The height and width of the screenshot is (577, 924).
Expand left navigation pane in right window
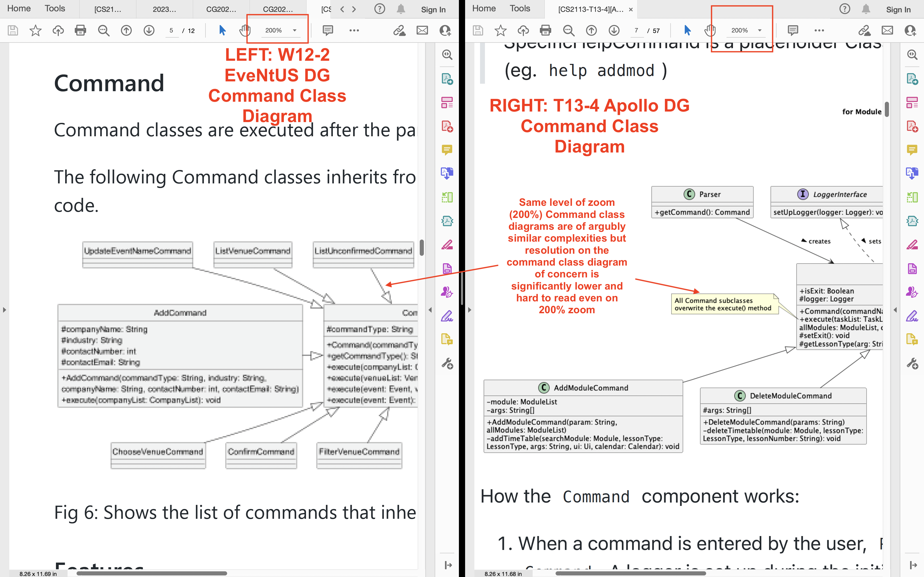pos(470,310)
